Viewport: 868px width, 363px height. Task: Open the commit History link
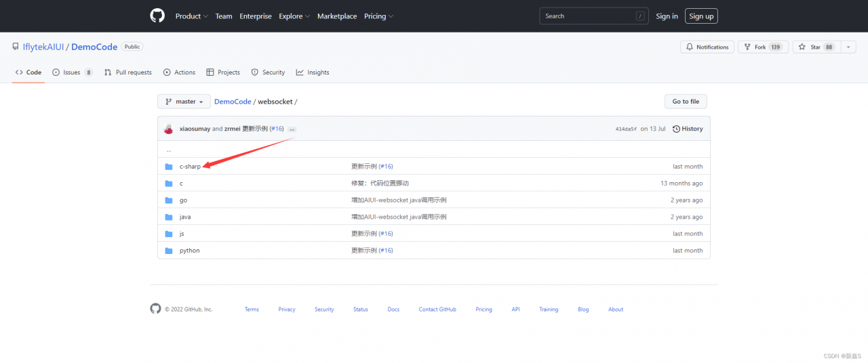pyautogui.click(x=688, y=129)
